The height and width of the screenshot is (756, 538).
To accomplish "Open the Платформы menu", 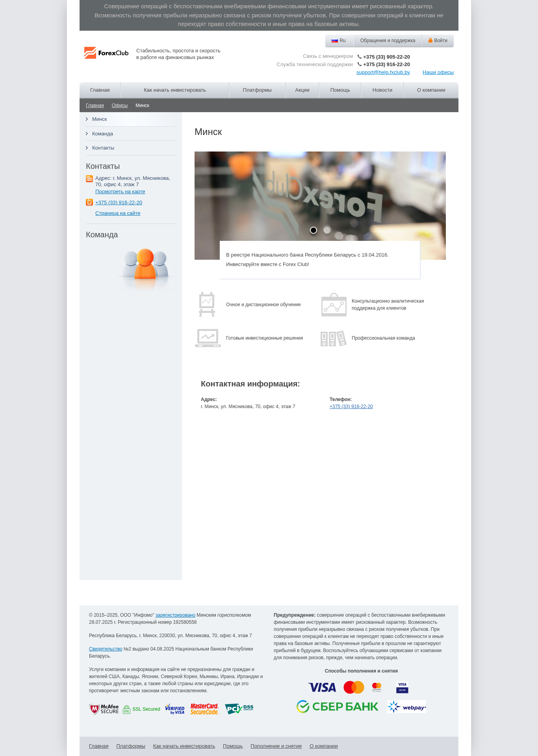I will pos(257,90).
